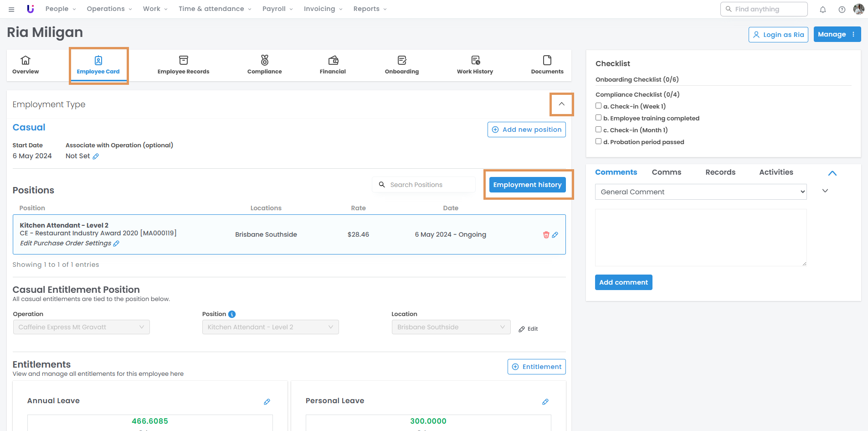This screenshot has width=868, height=431.
Task: Expand the Payroll menu in top navigation
Action: (277, 9)
